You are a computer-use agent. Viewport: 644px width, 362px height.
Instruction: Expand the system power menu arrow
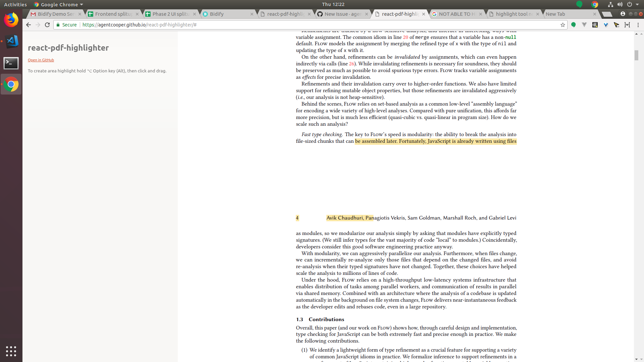coord(637,4)
